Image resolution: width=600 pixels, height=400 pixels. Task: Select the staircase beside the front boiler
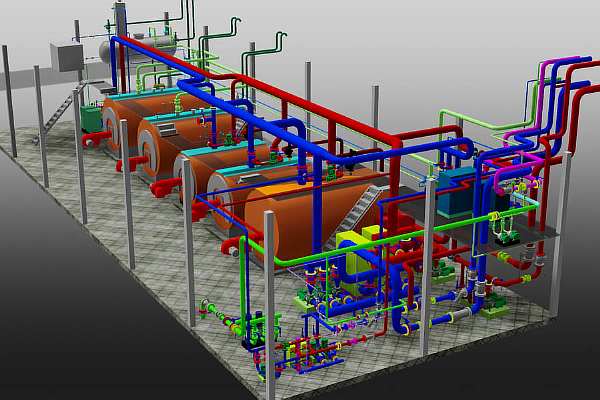click(367, 207)
